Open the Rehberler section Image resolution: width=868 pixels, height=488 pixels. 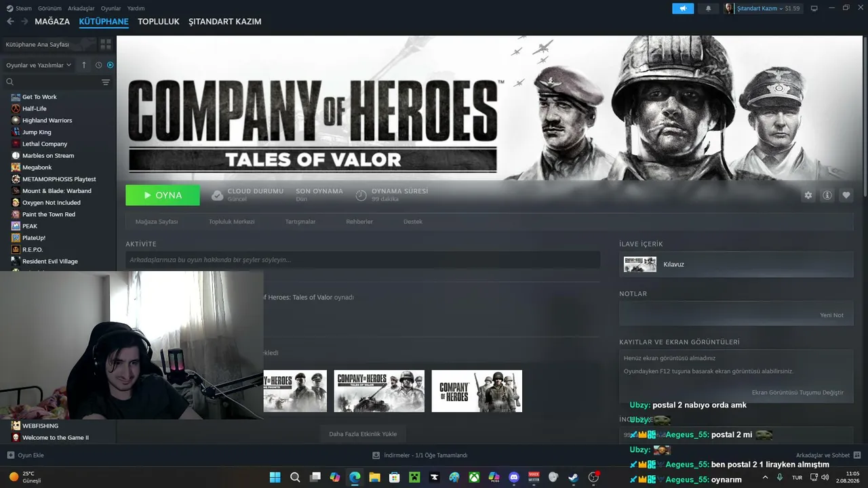(x=359, y=222)
